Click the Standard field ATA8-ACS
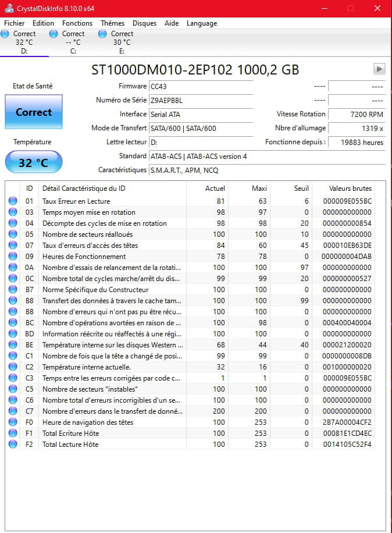 click(x=267, y=157)
